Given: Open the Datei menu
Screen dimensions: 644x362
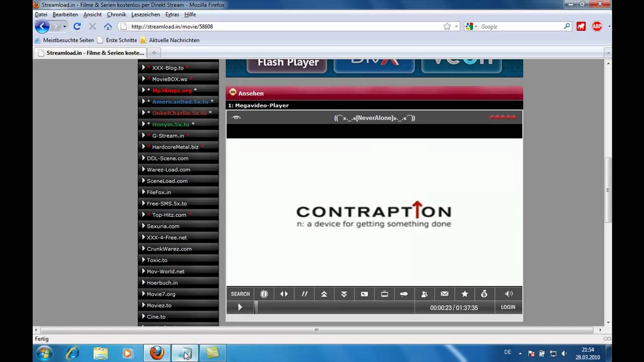Looking at the screenshot, I should coord(41,15).
